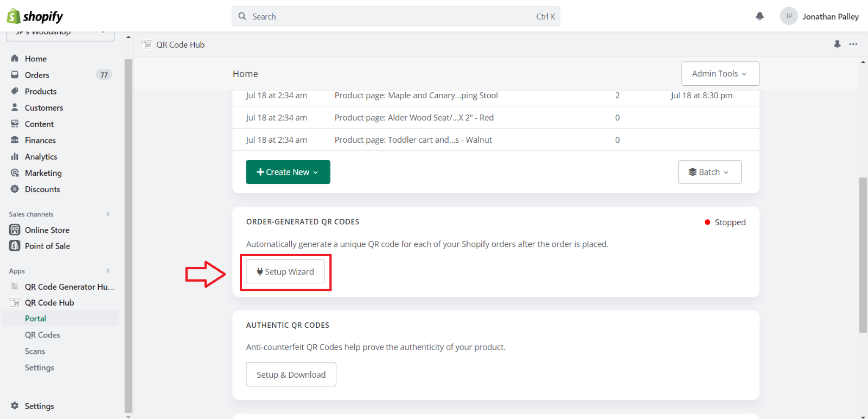The width and height of the screenshot is (868, 419).
Task: Click the Customers person icon
Action: pyautogui.click(x=15, y=107)
